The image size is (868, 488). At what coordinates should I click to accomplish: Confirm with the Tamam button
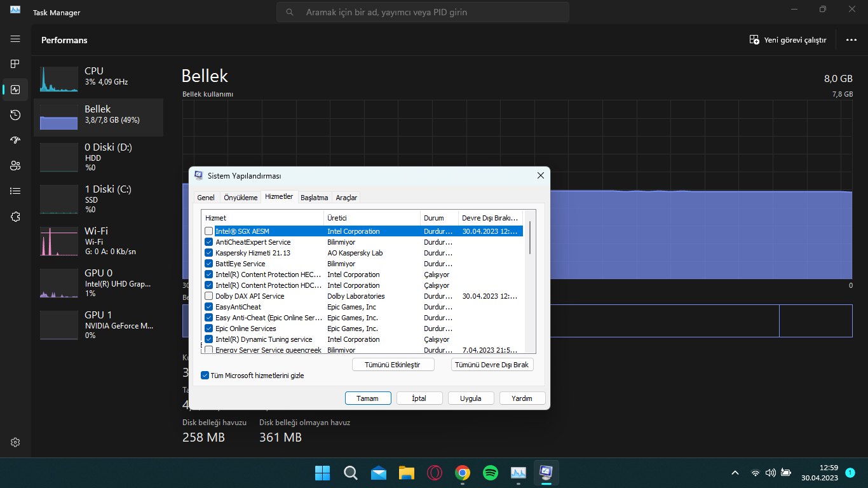[x=368, y=398]
